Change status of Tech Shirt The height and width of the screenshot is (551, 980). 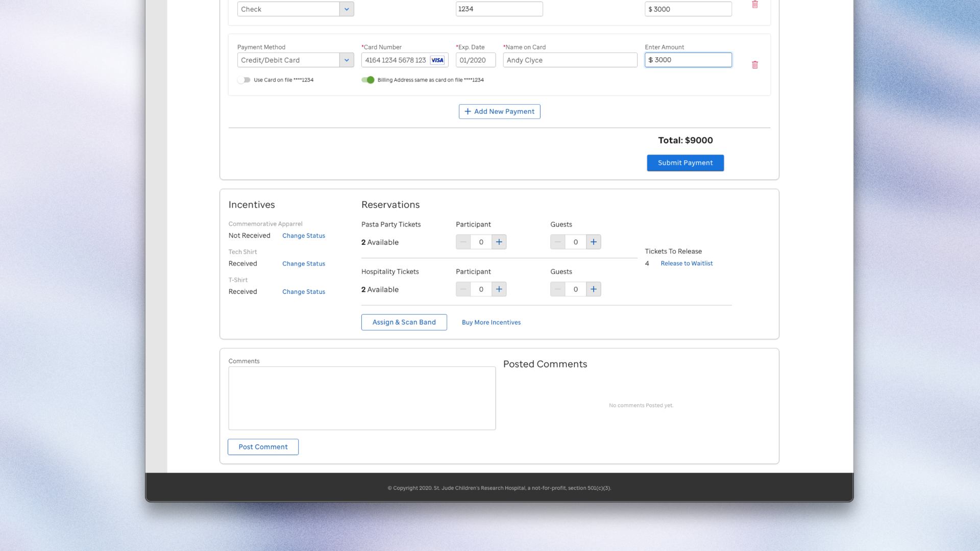click(303, 264)
